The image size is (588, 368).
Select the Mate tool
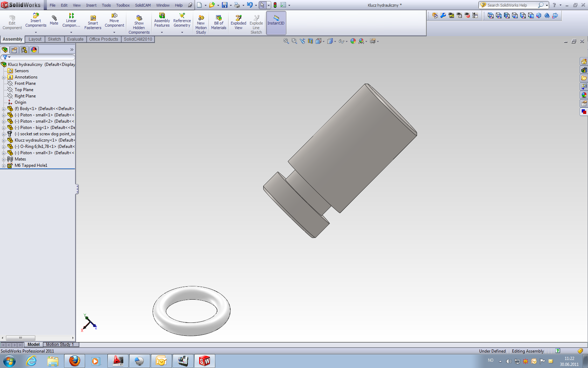54,20
